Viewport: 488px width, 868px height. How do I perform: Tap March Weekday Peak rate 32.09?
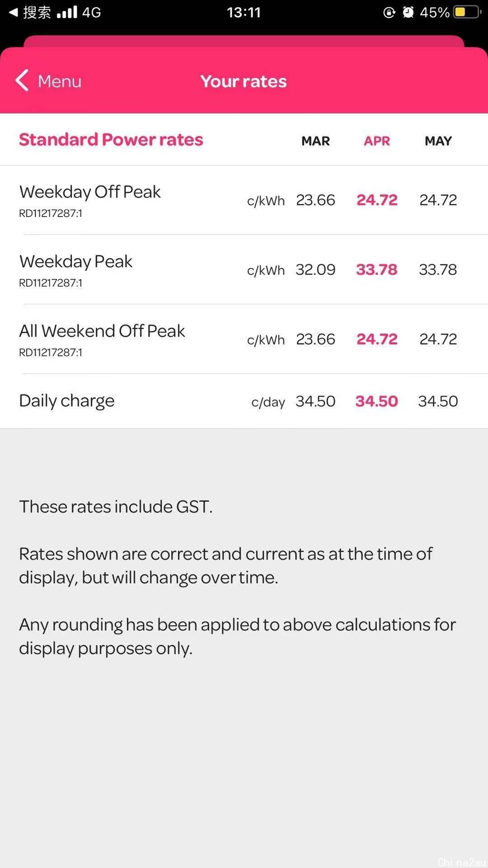[315, 269]
